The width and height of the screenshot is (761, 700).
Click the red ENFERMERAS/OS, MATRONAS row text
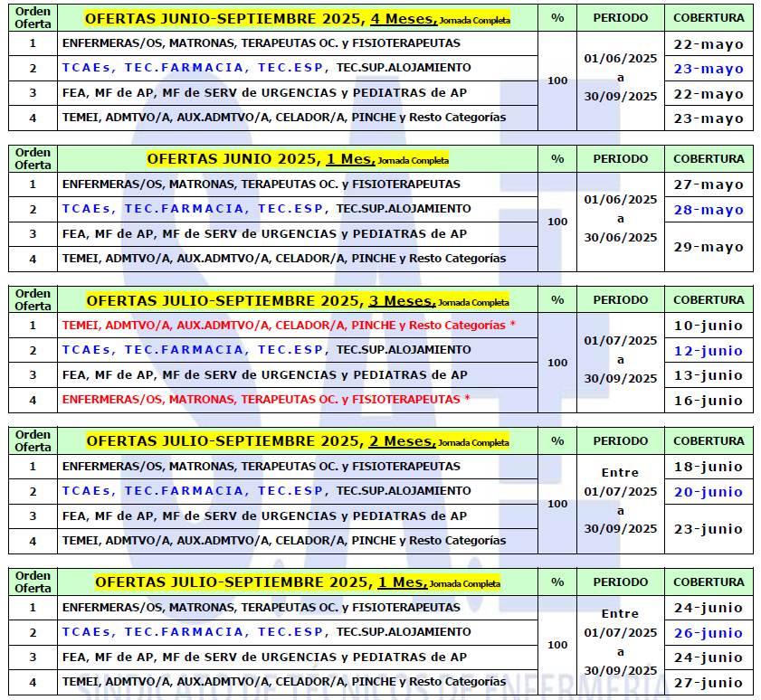coord(266,399)
